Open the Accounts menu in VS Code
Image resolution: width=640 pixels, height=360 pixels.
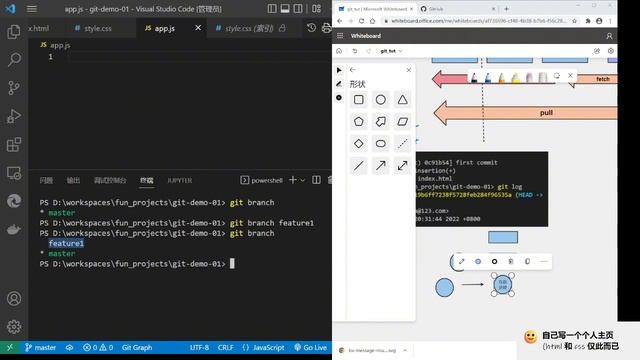pyautogui.click(x=14, y=298)
